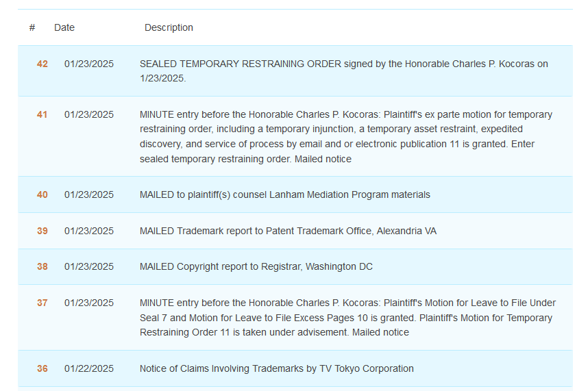The height and width of the screenshot is (391, 588).
Task: Open docket entry number 39
Action: pyautogui.click(x=42, y=231)
